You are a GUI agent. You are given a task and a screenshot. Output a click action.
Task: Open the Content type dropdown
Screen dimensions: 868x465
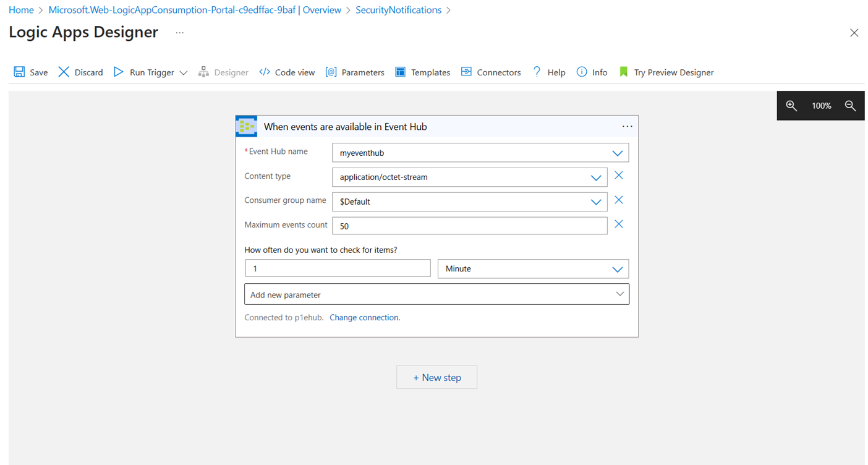(x=595, y=177)
